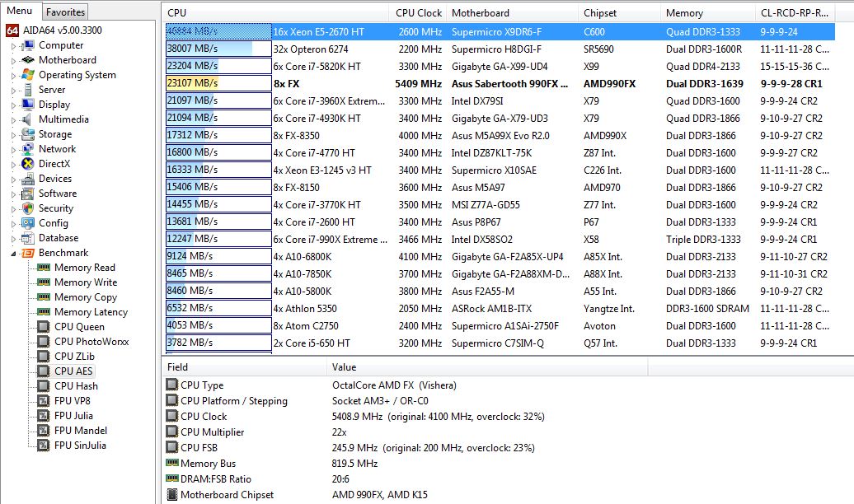This screenshot has width=854, height=504.
Task: Click the Value column header
Action: 487,366
